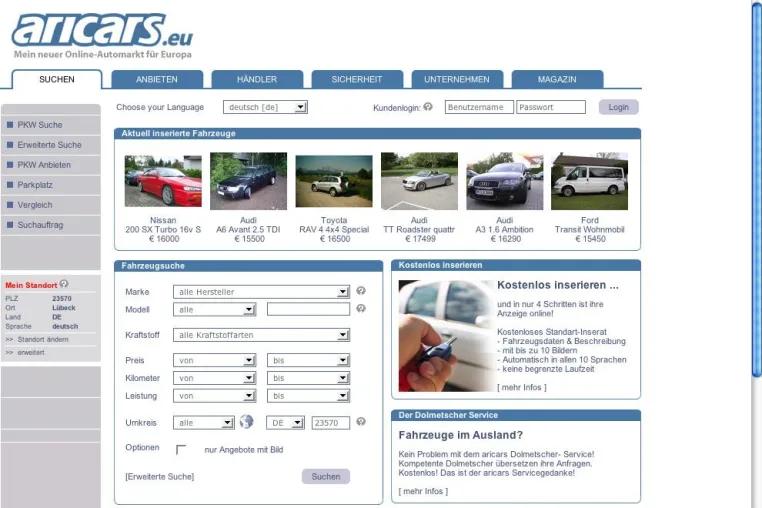Image resolution: width=762 pixels, height=508 pixels.
Task: Click the globe icon beside Umkreis
Action: (x=246, y=421)
